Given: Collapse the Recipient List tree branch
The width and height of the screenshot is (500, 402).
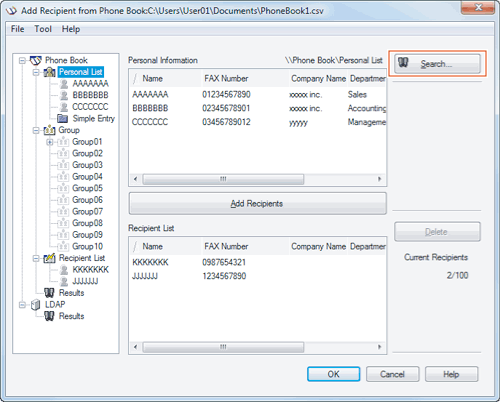Looking at the screenshot, I should (x=36, y=258).
